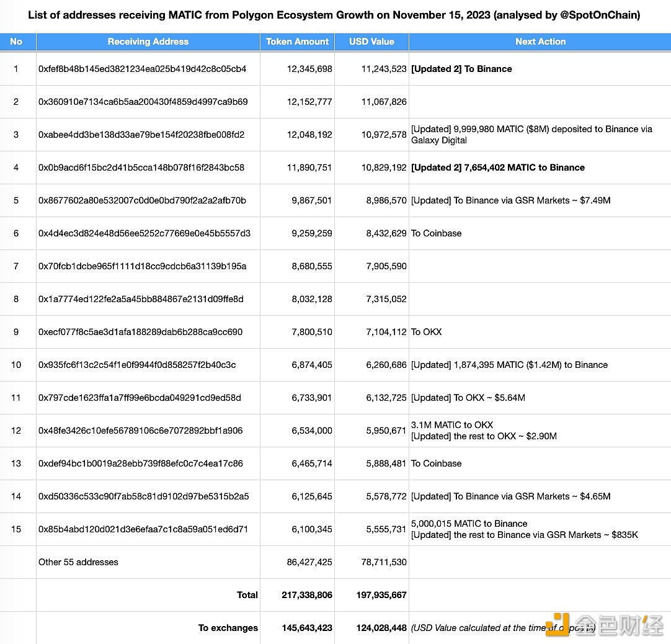Click 'To Coinbase' in row 13

click(436, 463)
